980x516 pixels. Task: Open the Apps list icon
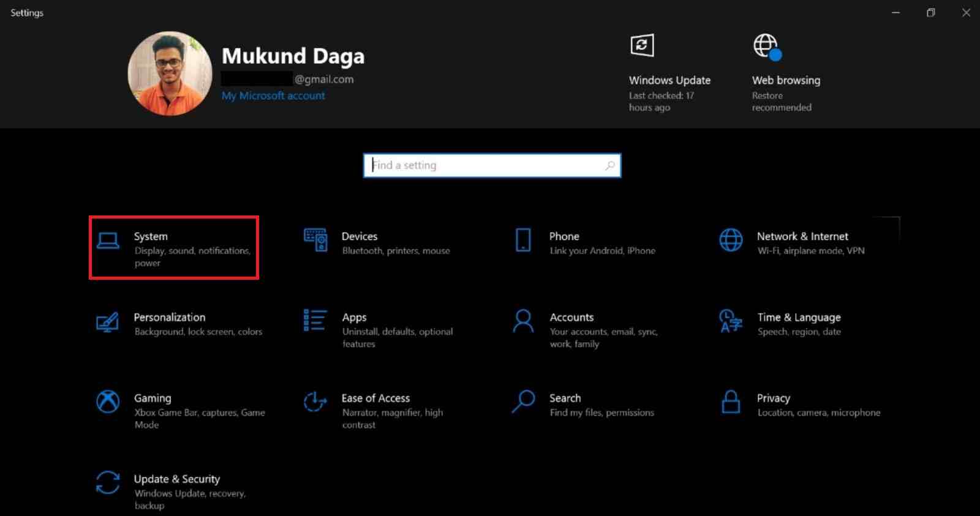315,320
